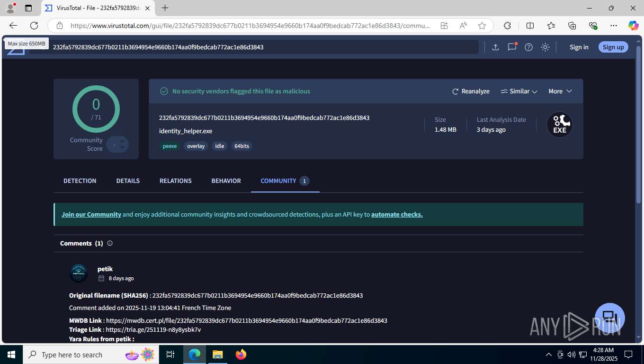Select the VirusTotal browser tab
Screen dimensions: 644x364
pos(98,8)
